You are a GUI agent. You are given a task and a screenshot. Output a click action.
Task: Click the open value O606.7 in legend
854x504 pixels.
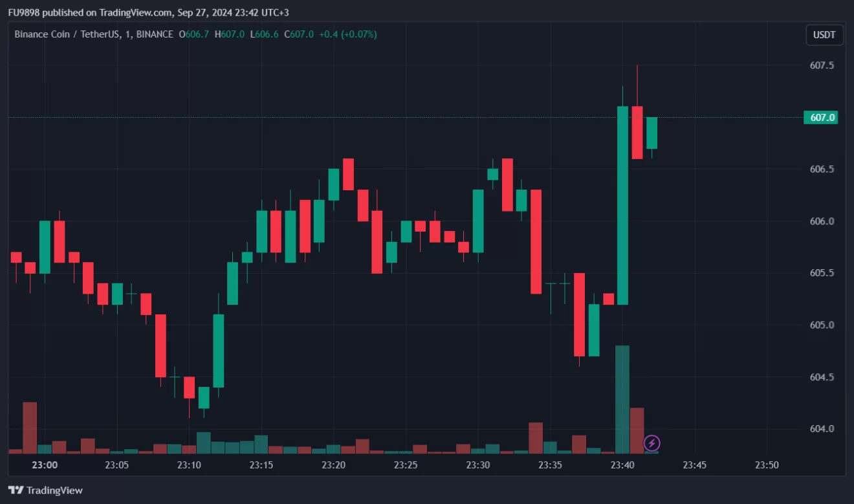pyautogui.click(x=193, y=34)
